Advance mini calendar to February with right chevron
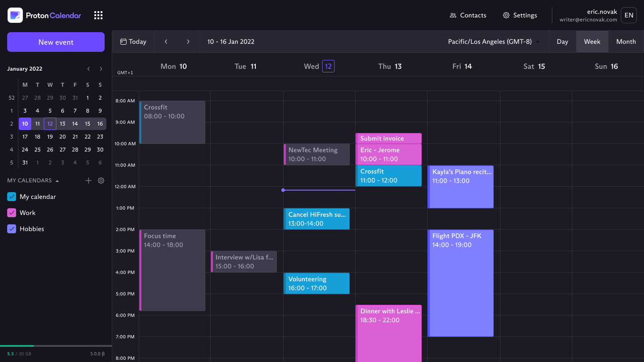This screenshot has width=644, height=362. [101, 69]
